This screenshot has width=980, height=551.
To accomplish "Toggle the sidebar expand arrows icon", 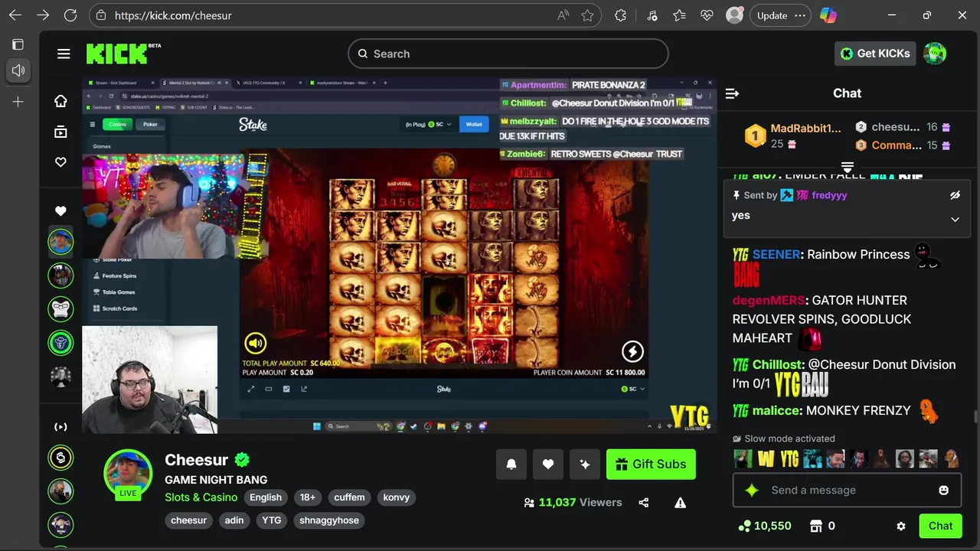I will pyautogui.click(x=60, y=427).
